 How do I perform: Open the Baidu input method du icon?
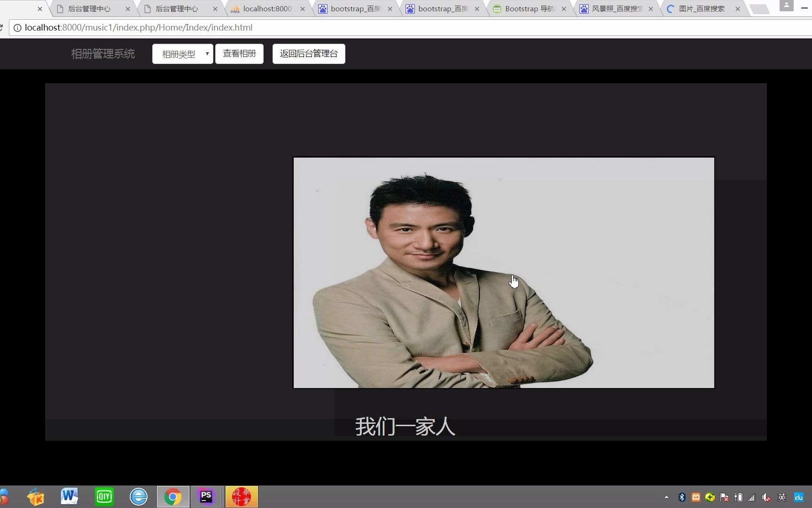pos(799,497)
